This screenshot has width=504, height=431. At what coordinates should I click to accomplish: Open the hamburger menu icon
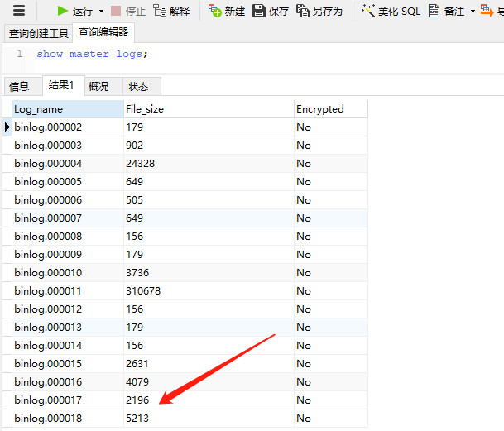[19, 11]
